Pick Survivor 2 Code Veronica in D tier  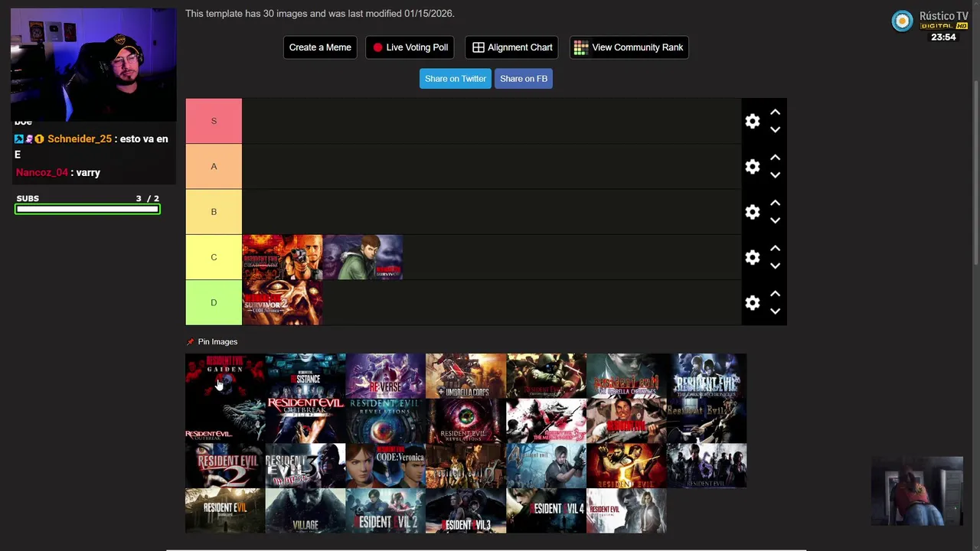pyautogui.click(x=283, y=303)
